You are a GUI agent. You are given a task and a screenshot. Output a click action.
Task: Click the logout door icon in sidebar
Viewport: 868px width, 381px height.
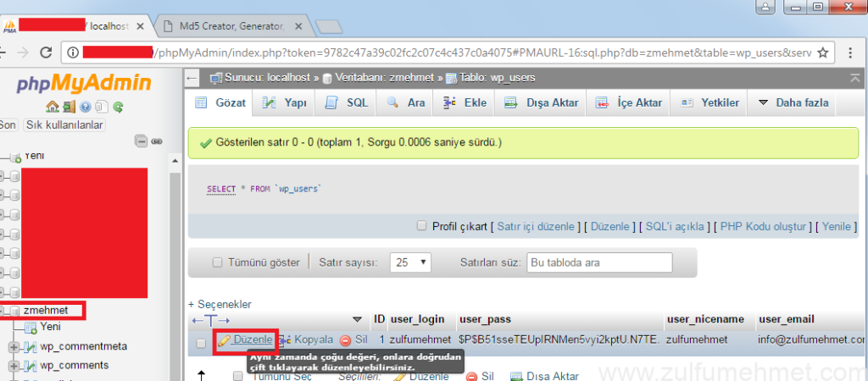69,107
